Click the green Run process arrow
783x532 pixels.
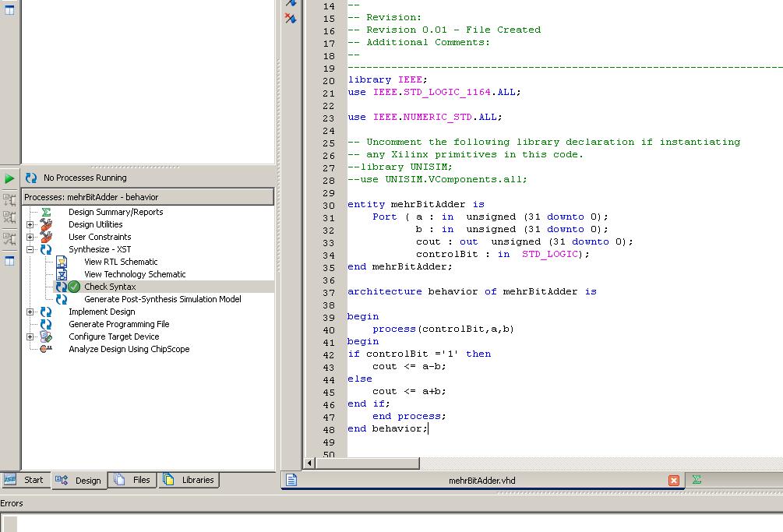(9, 178)
